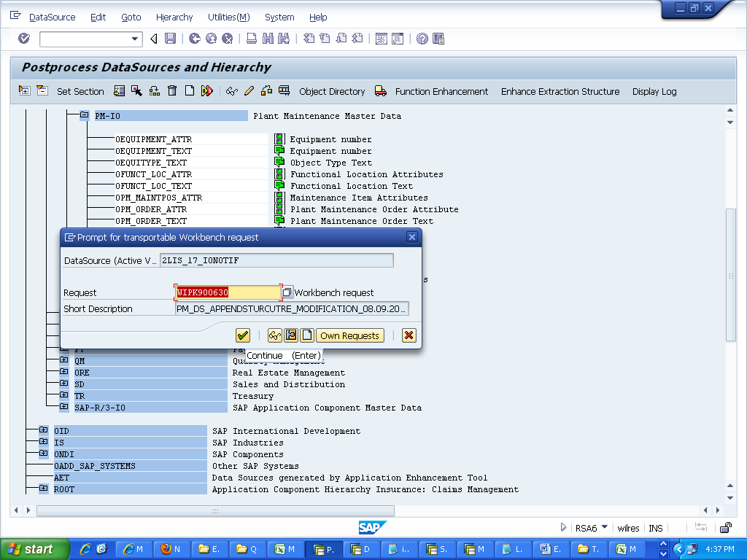Click the Display Request glasses icon in dialog

275,335
